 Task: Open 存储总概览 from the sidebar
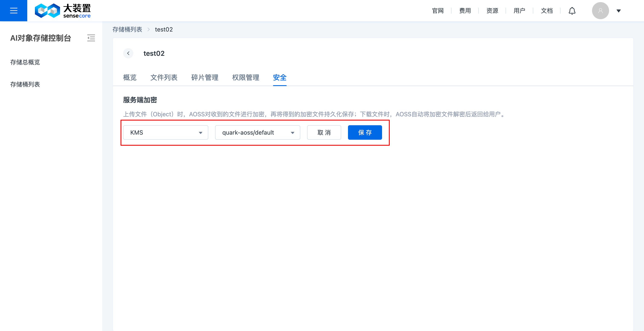(25, 62)
